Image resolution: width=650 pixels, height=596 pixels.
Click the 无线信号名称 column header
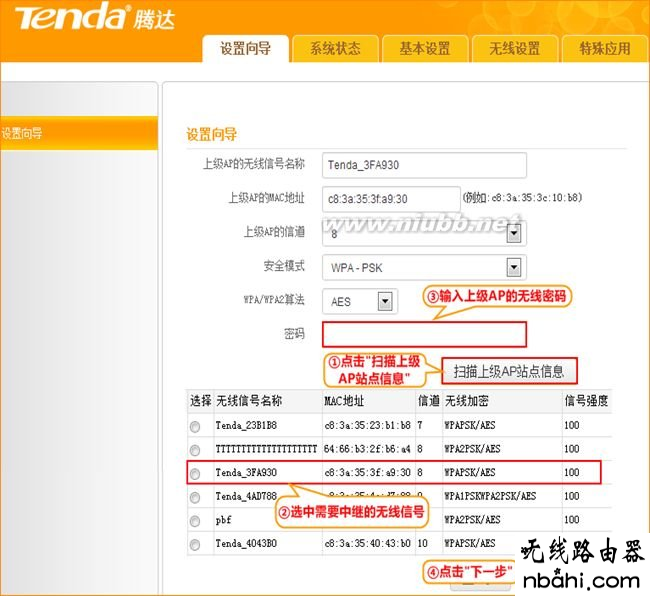click(x=249, y=401)
